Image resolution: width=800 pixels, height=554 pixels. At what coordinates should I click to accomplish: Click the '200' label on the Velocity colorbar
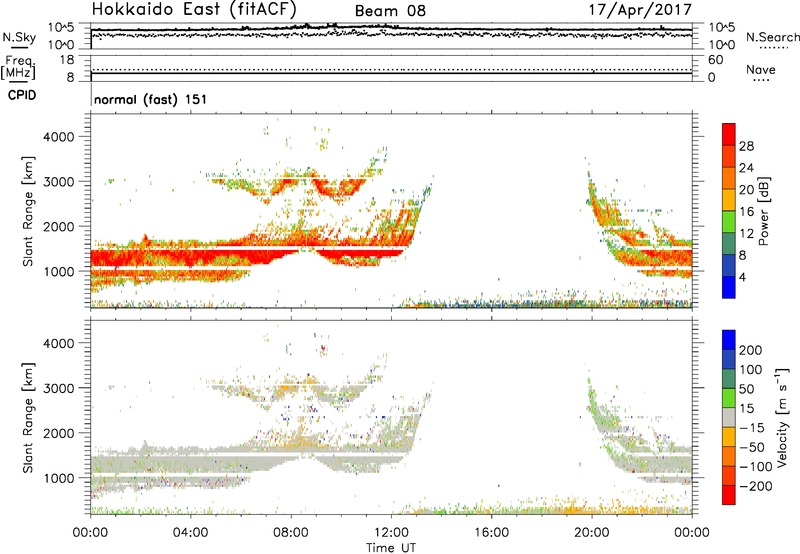[751, 350]
